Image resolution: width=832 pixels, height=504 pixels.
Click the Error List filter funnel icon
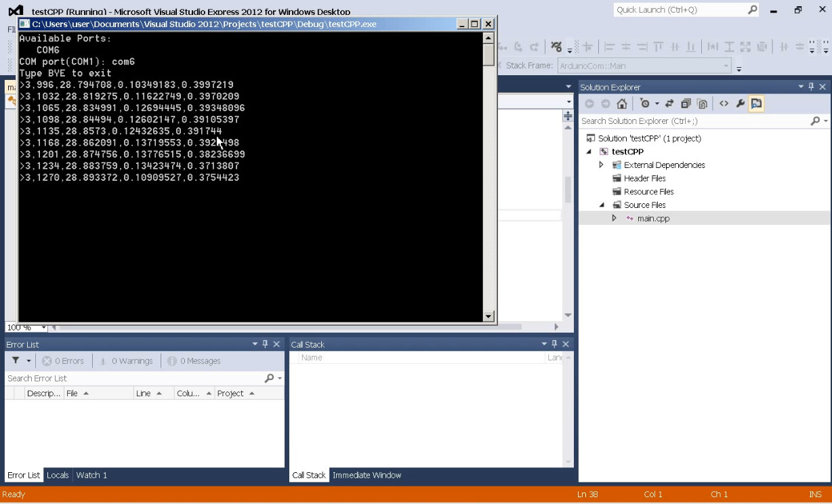[16, 361]
